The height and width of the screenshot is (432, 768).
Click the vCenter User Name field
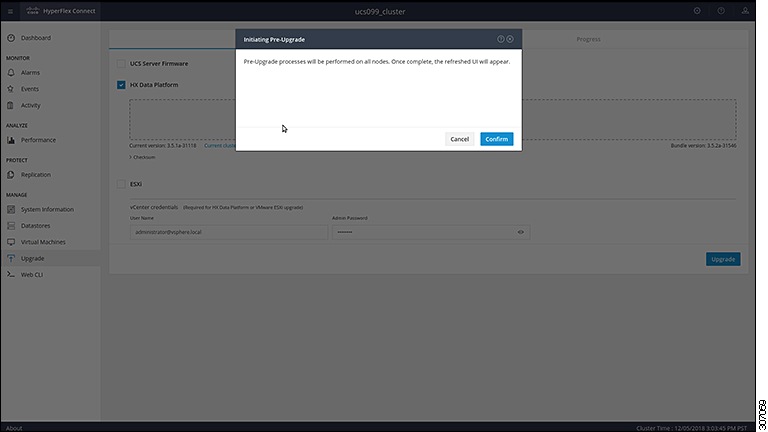pos(229,232)
